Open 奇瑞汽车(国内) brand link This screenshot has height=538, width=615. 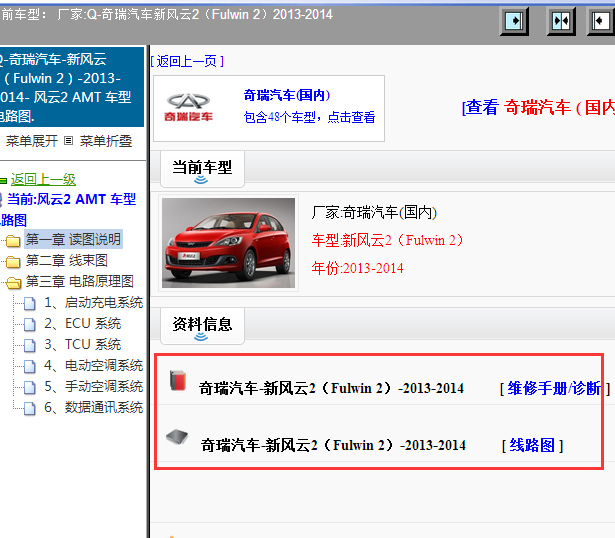[x=287, y=95]
